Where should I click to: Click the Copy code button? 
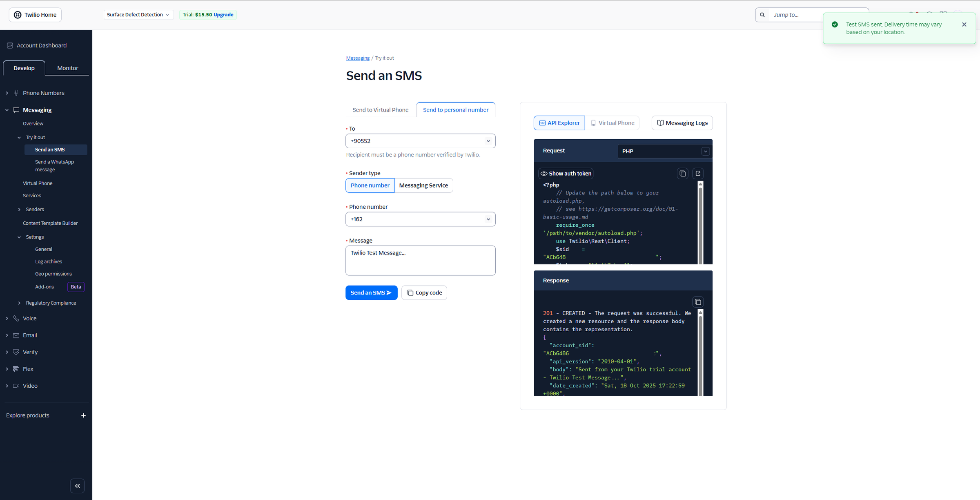tap(424, 293)
